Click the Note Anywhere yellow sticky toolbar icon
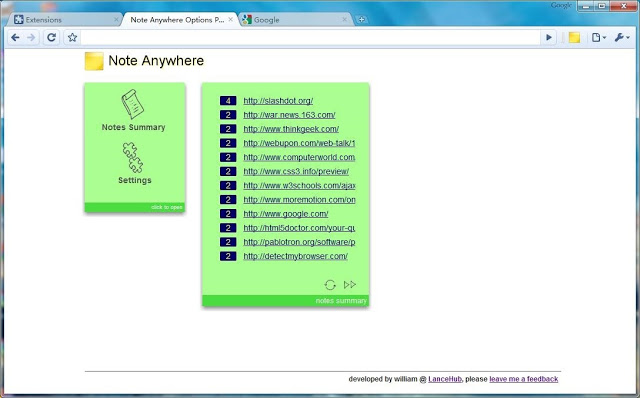The image size is (640, 398). point(574,38)
